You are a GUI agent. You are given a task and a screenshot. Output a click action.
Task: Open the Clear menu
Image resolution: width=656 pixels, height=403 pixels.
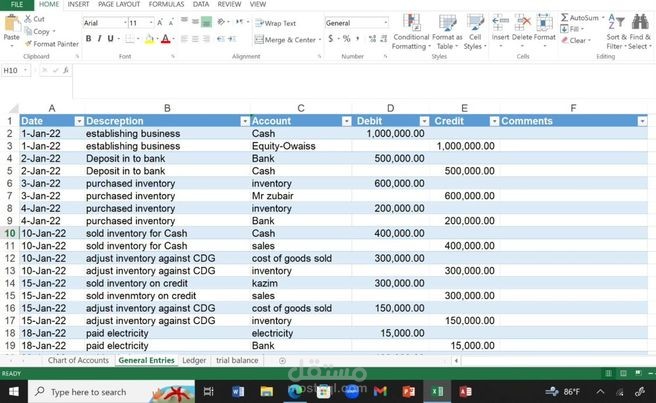tap(576, 41)
